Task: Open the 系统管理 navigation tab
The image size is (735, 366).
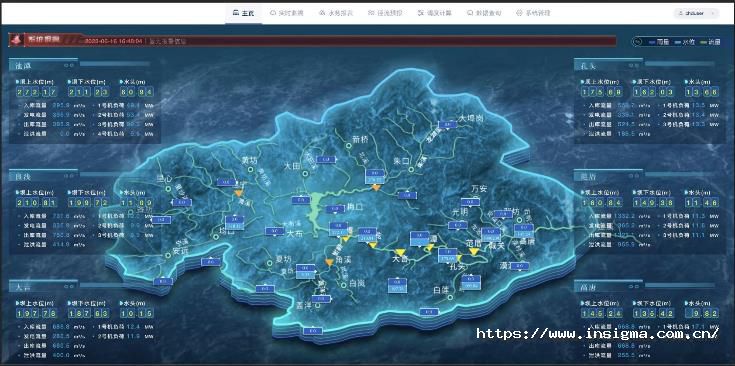Action: (533, 13)
